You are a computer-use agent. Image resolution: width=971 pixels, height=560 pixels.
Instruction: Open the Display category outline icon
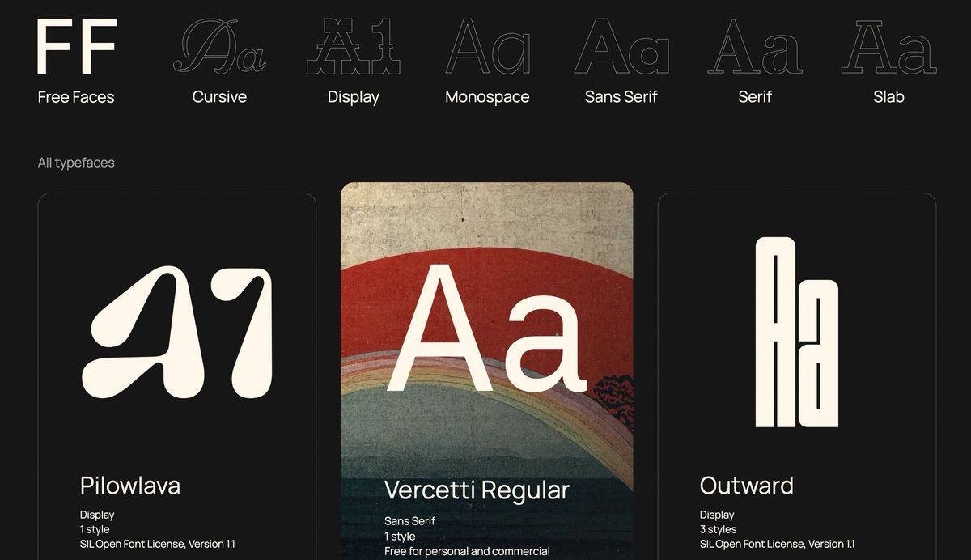click(354, 47)
